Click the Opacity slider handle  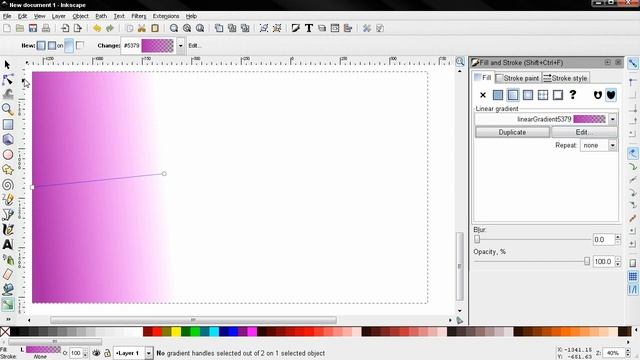[x=587, y=261]
